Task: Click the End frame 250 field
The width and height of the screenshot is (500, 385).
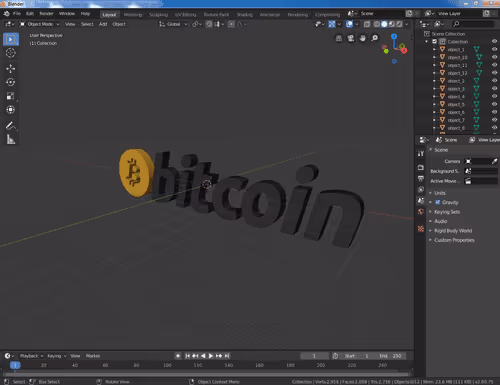Action: pos(391,356)
